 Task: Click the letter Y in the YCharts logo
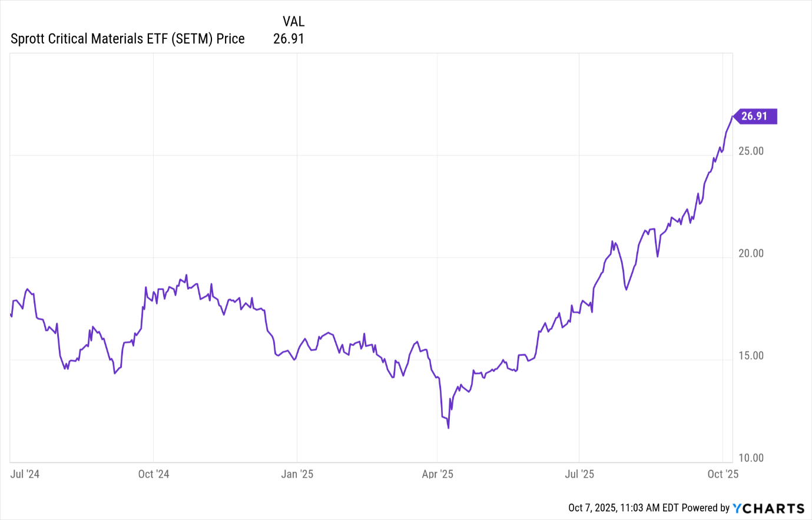738,508
